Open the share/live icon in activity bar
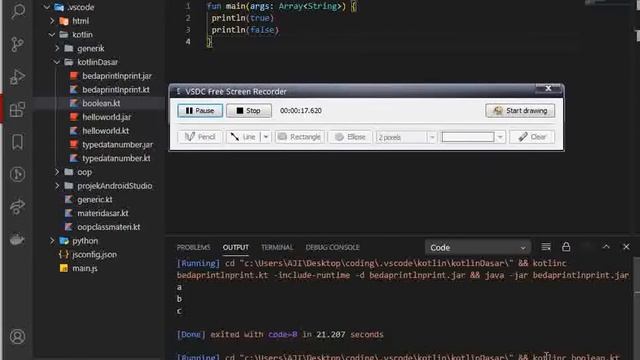Viewport: 640px width, 360px height. tap(18, 207)
